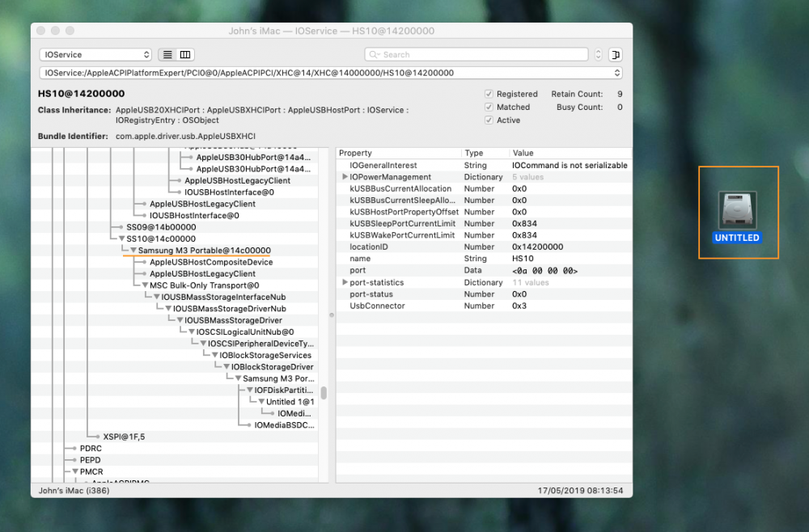Select IOMediaBSDC... tree entry

pos(284,425)
